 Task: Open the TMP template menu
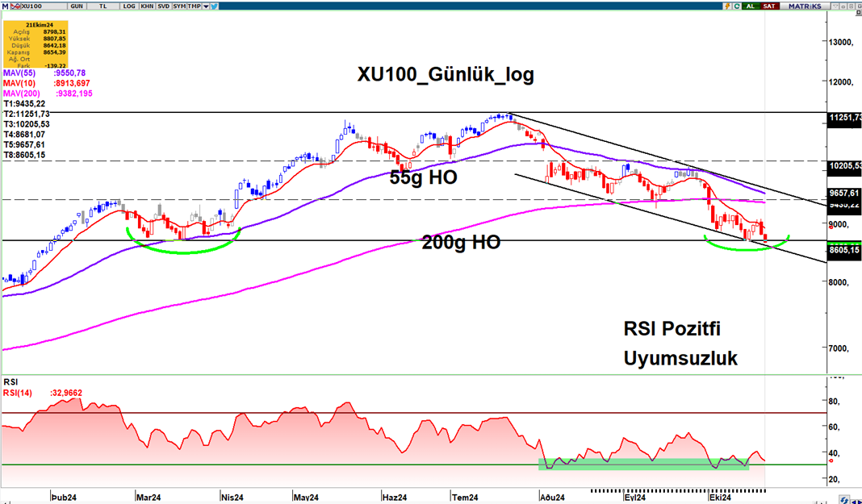click(x=195, y=5)
